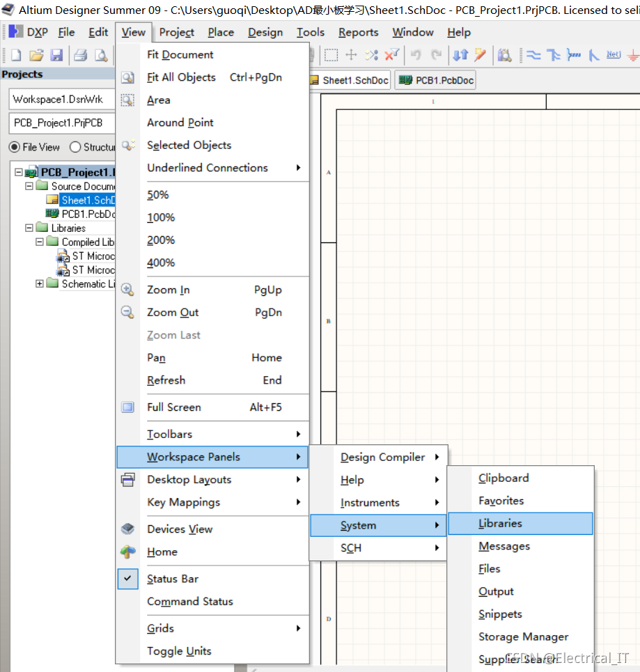
Task: Select the File View radio button
Action: click(15, 147)
